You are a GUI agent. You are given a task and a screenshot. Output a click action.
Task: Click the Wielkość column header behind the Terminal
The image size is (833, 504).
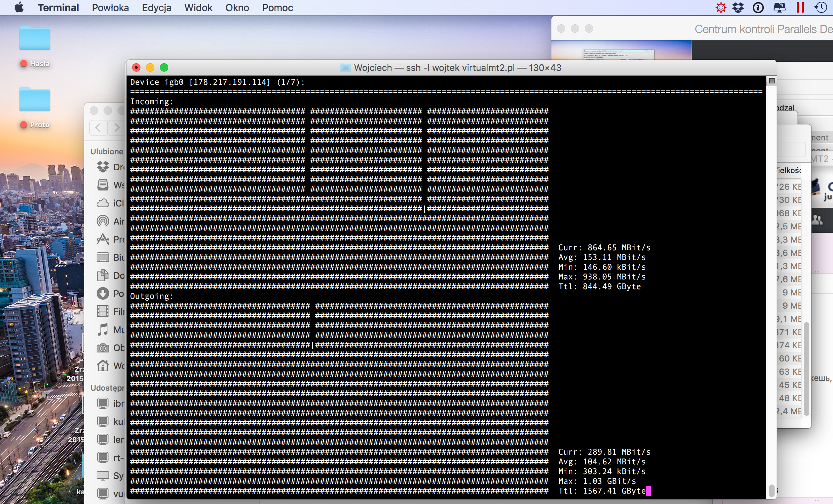coord(789,170)
